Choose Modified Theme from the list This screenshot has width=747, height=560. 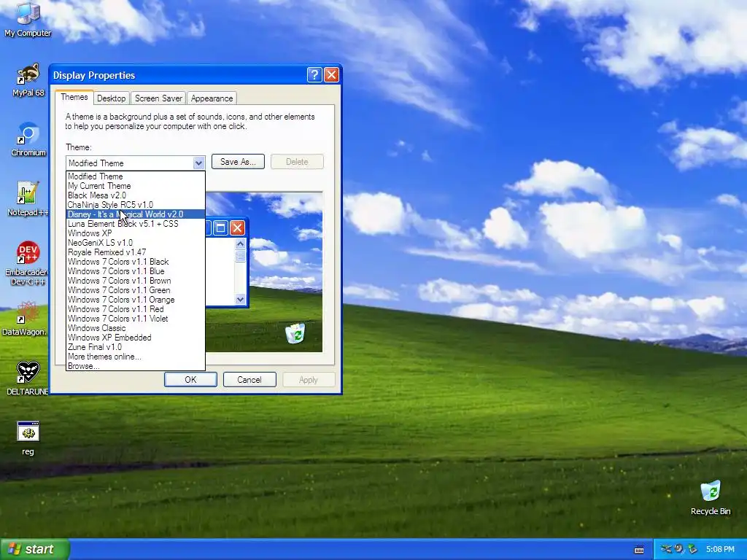point(135,176)
